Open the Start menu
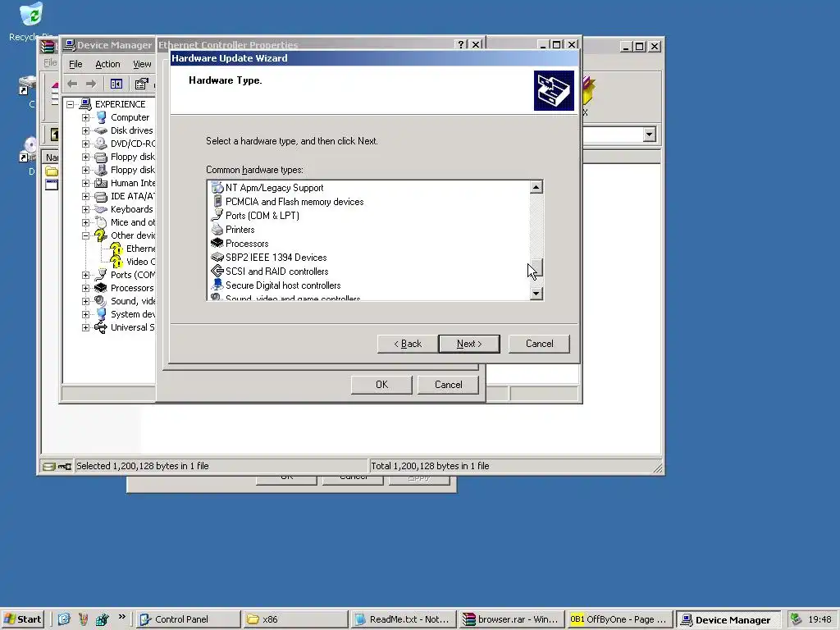Screen dimensions: 840x630 pos(22,619)
